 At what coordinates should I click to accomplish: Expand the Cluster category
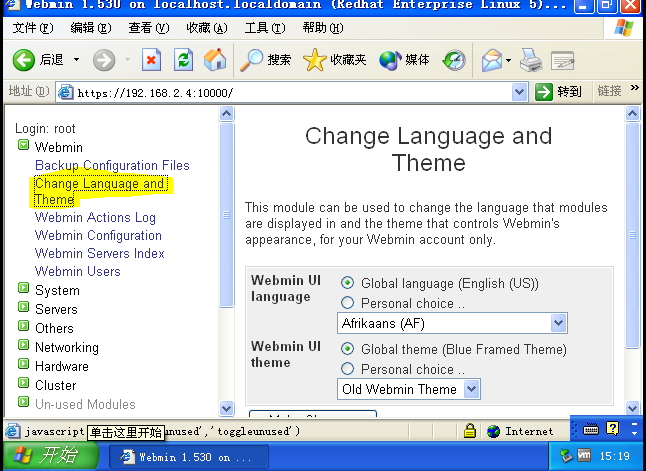point(23,383)
